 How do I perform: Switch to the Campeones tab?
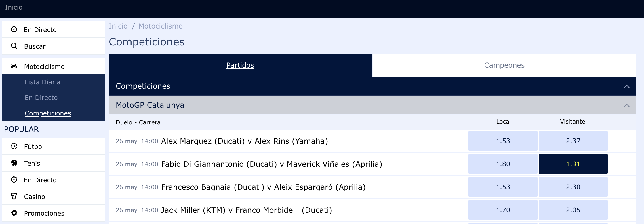coord(504,65)
